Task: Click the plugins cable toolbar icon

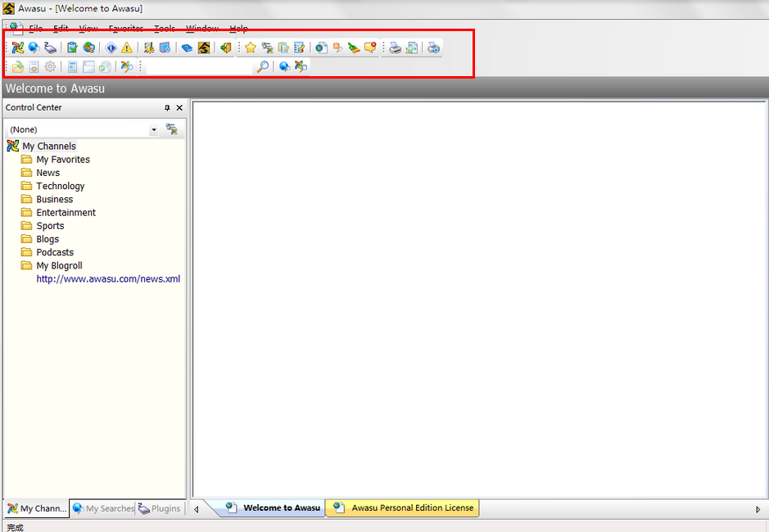Action: point(50,47)
